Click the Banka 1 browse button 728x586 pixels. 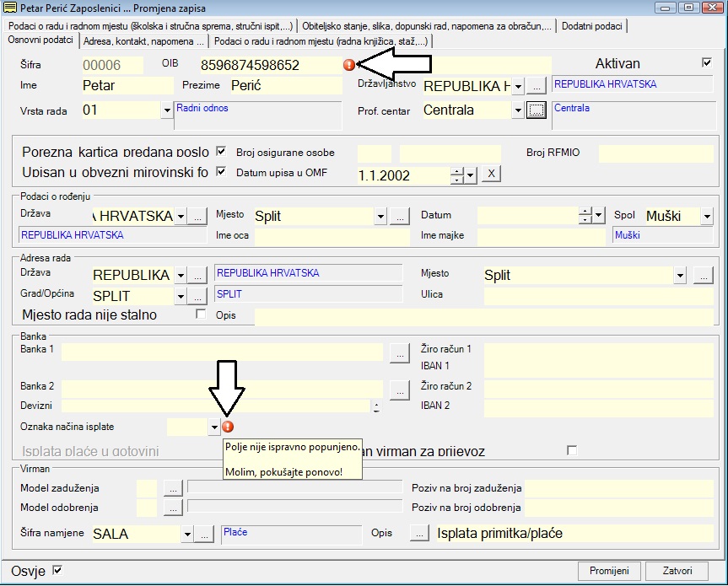pyautogui.click(x=400, y=353)
